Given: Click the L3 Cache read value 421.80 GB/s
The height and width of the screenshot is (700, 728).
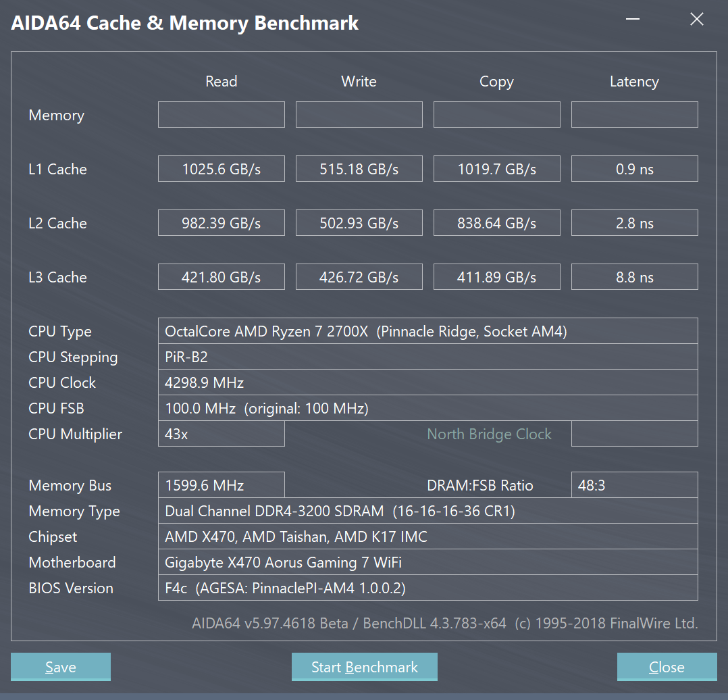Looking at the screenshot, I should coord(222,277).
